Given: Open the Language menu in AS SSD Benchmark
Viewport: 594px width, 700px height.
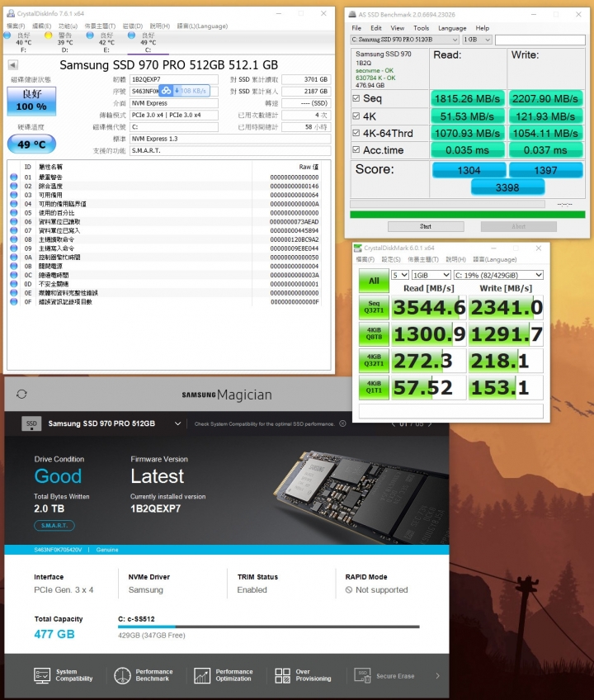Looking at the screenshot, I should tap(452, 28).
